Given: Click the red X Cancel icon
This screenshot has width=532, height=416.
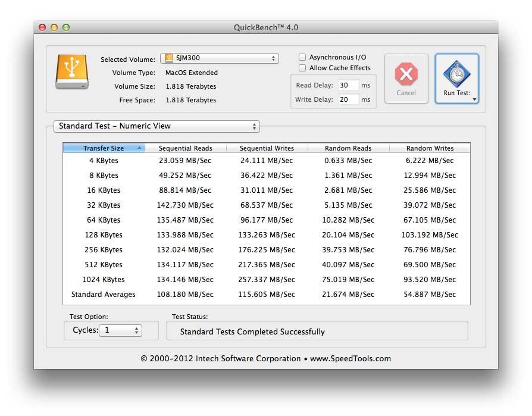Looking at the screenshot, I should coord(406,74).
